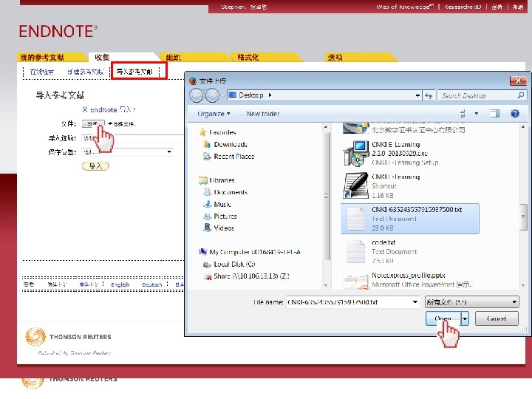Screen dimensions: 532x399
Task: Click the change view icon in toolbar
Action: 463,114
